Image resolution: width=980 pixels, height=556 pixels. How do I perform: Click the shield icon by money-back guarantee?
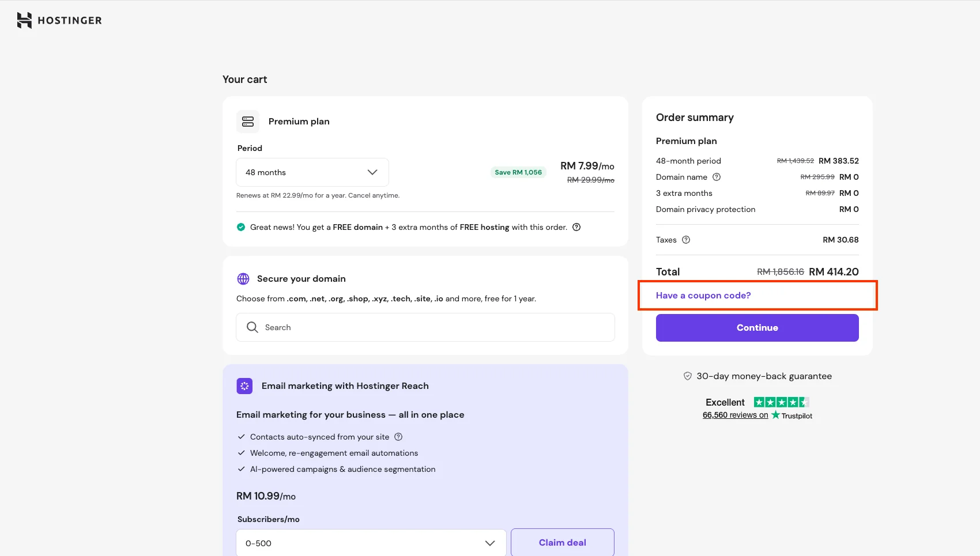(x=688, y=376)
